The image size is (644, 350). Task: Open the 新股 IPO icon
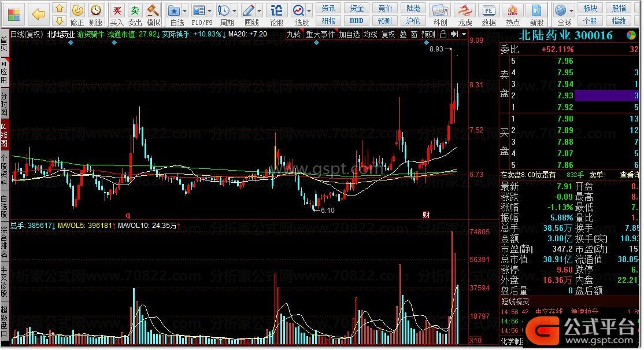[536, 10]
